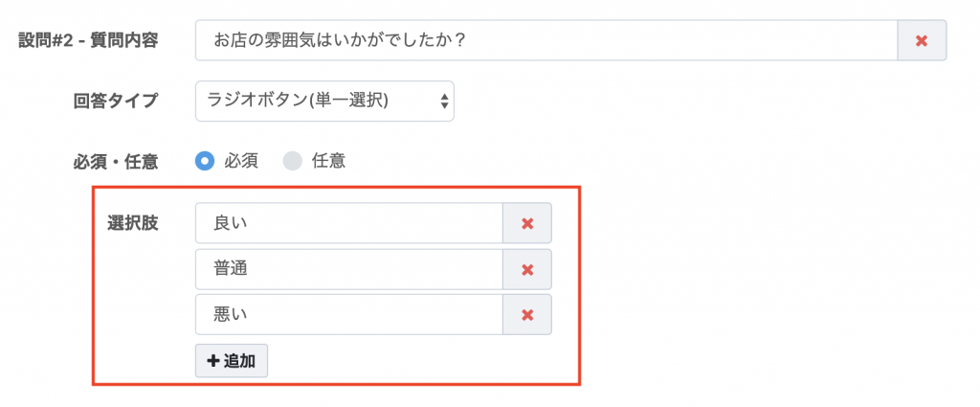Click the 回答タイプ label

(x=116, y=101)
